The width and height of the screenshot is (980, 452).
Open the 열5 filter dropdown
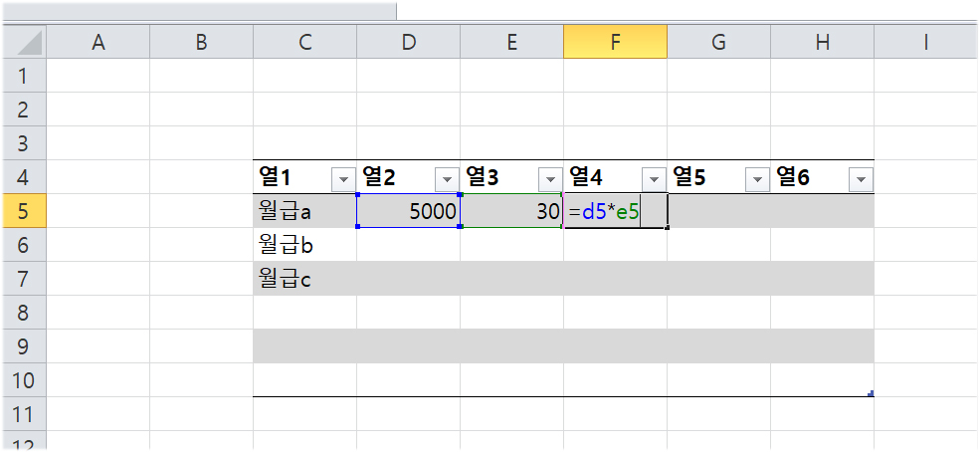pyautogui.click(x=757, y=180)
